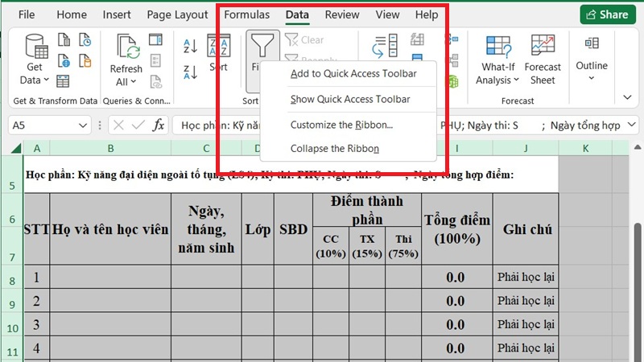644x362 pixels.
Task: Choose Show Quick Access Toolbar
Action: pos(349,99)
